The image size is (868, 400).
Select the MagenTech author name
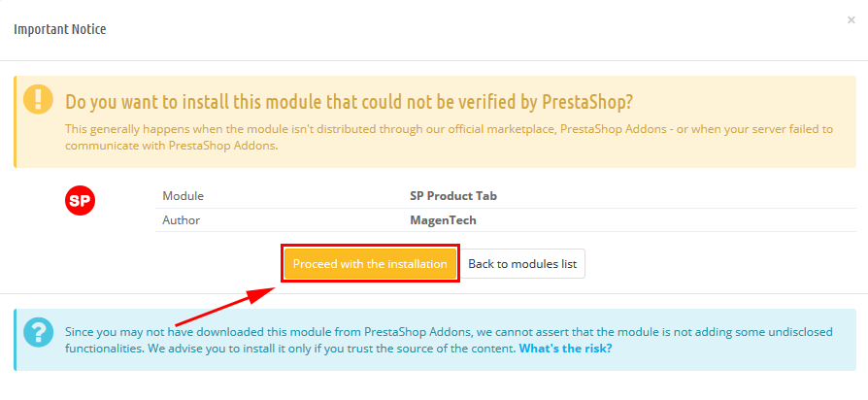443,220
